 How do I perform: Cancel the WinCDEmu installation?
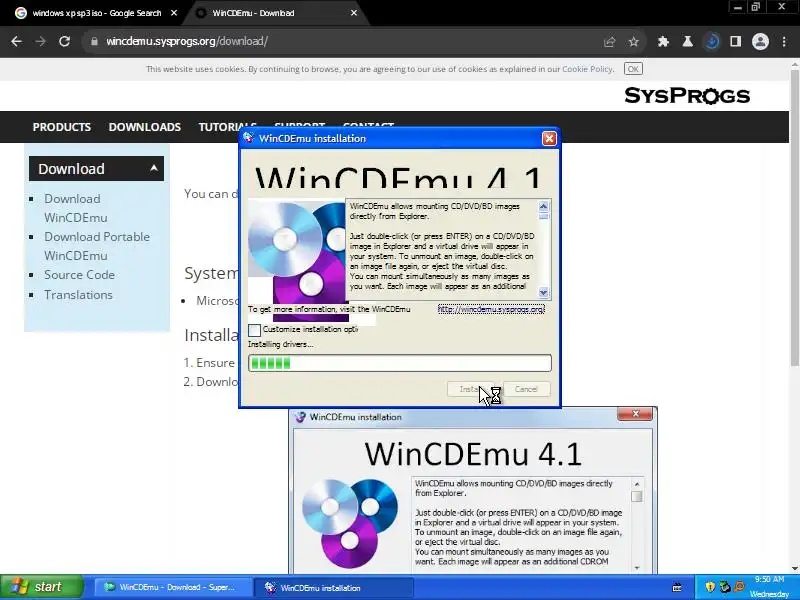[x=526, y=389]
